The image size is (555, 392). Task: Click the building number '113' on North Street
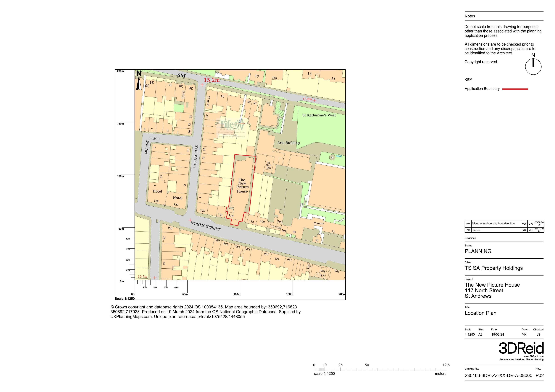(251, 221)
